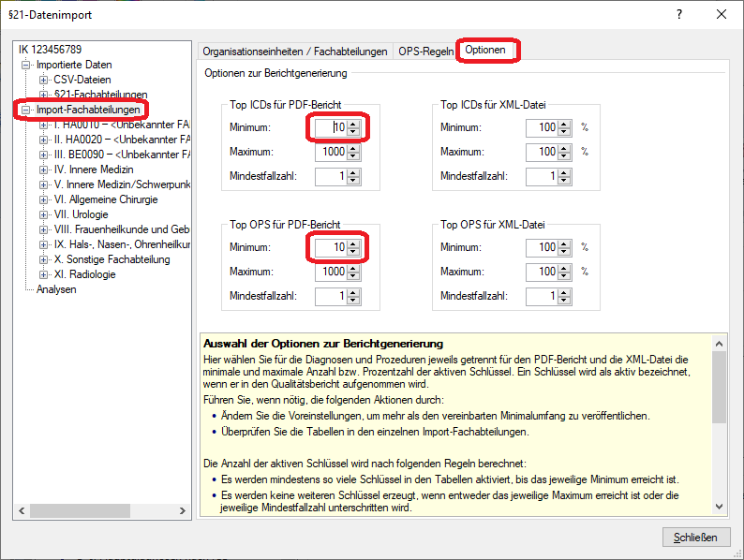744x560 pixels.
Task: Click the help panel vertical scrollbar thumb
Action: 720,387
